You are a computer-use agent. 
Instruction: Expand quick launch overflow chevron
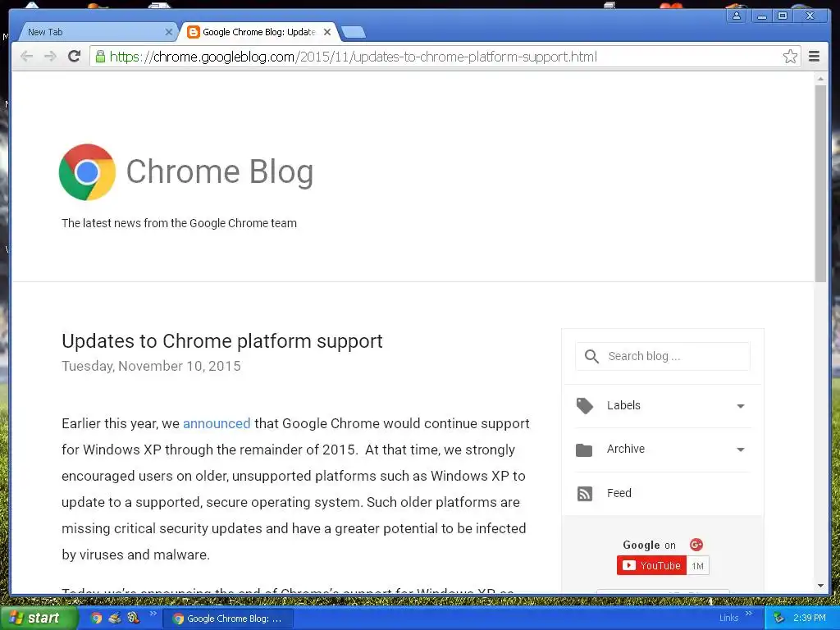pos(153,614)
